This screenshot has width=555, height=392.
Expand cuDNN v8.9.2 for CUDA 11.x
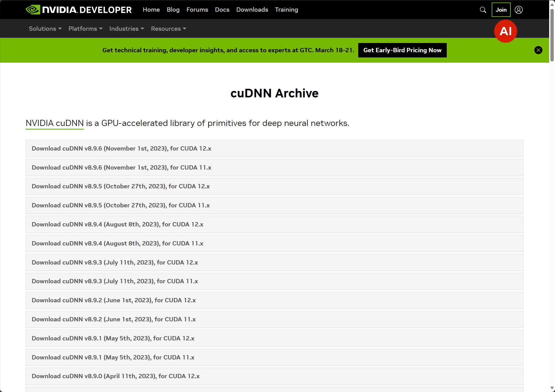click(x=275, y=319)
